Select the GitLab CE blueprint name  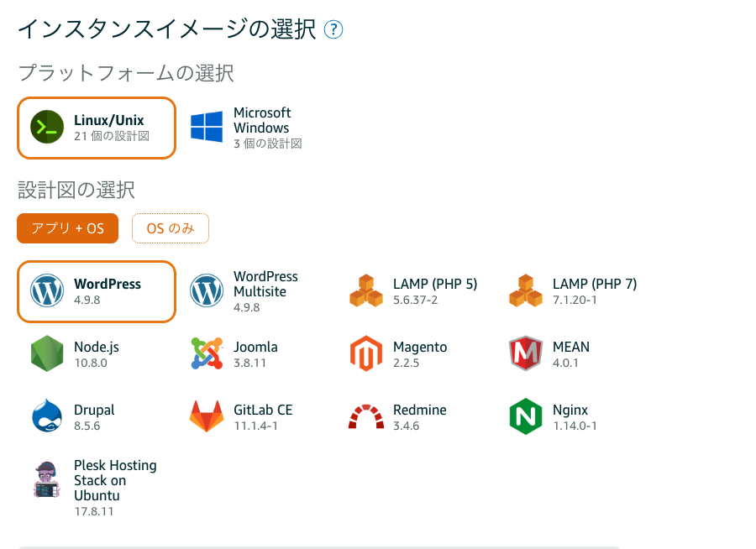point(263,410)
